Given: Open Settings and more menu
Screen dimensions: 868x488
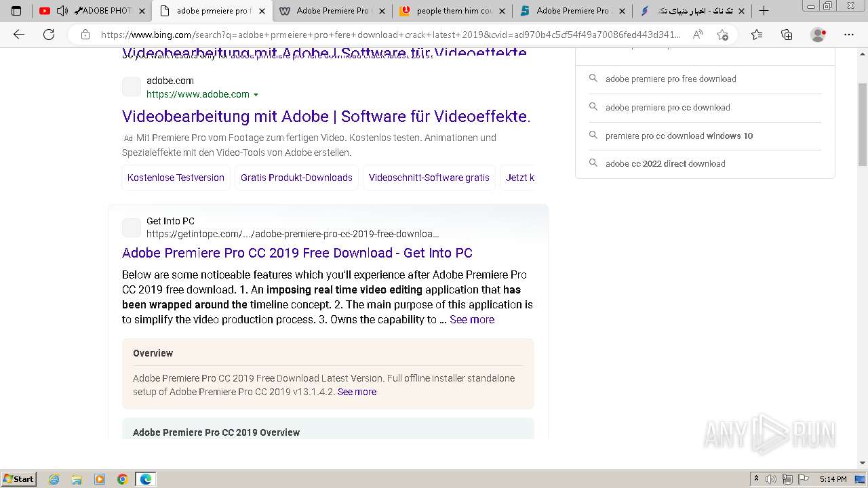Looking at the screenshot, I should pyautogui.click(x=849, y=35).
